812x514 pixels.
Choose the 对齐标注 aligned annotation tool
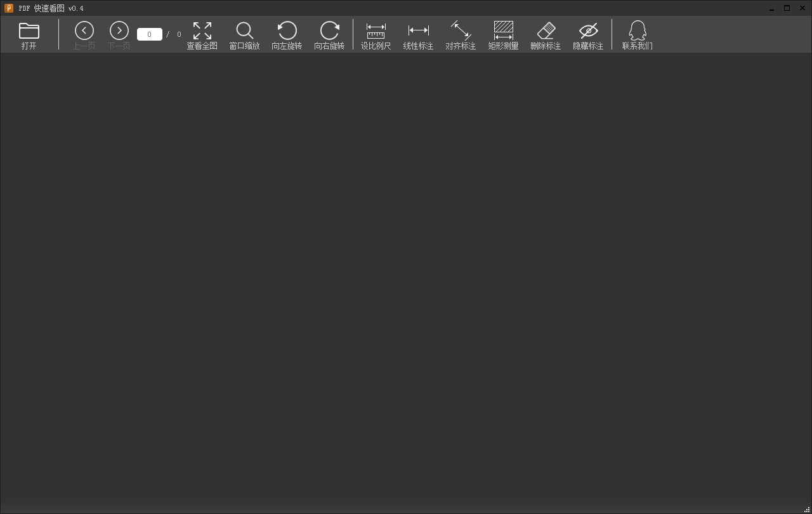click(x=461, y=34)
